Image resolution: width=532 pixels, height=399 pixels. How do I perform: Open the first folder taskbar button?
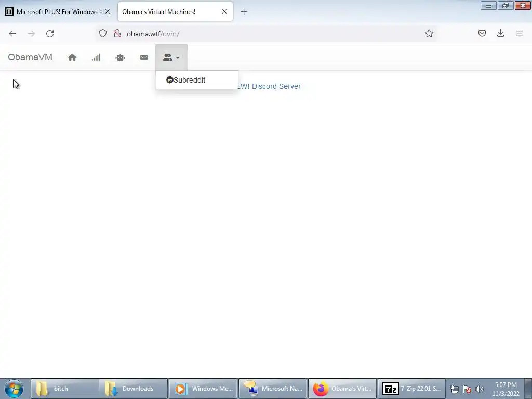point(64,389)
